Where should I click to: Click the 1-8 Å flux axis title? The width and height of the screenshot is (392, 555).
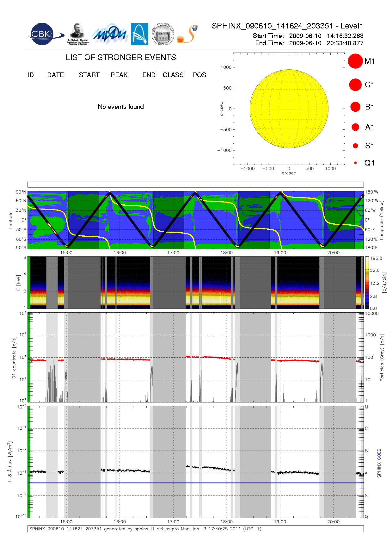[x=10, y=462]
